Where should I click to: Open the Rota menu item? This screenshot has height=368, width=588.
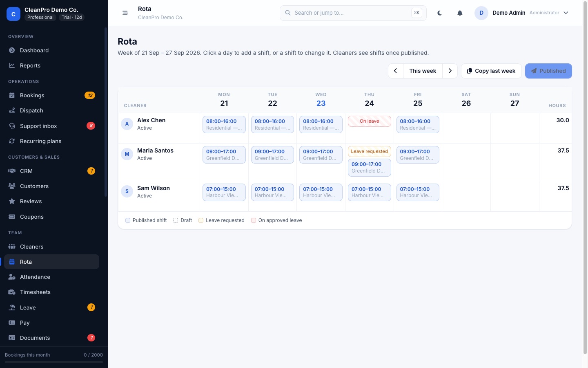(51, 262)
